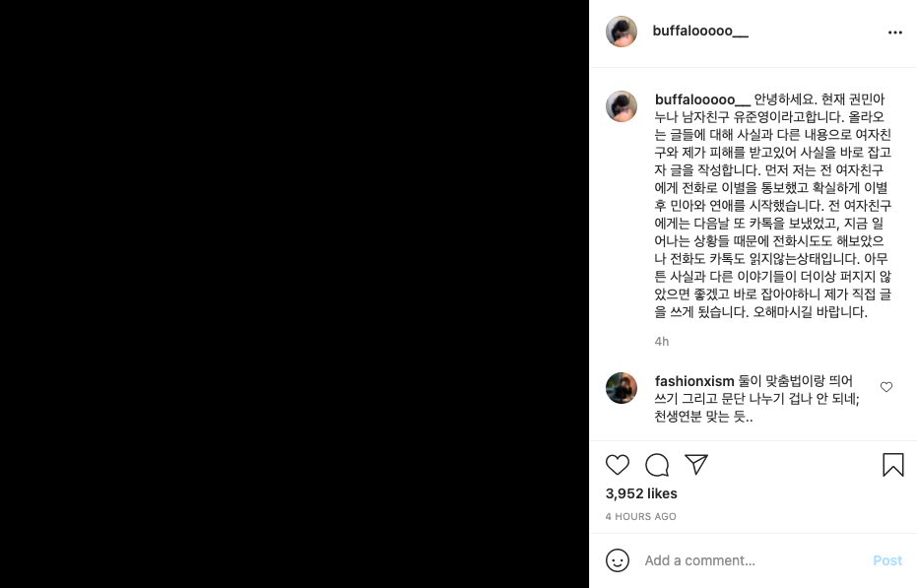Click the fashionxism commenter avatar

pyautogui.click(x=622, y=388)
